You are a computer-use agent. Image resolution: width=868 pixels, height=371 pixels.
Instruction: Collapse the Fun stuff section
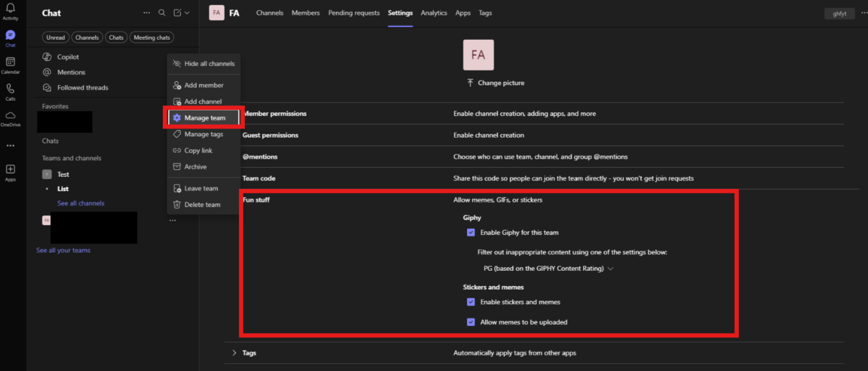pyautogui.click(x=256, y=200)
